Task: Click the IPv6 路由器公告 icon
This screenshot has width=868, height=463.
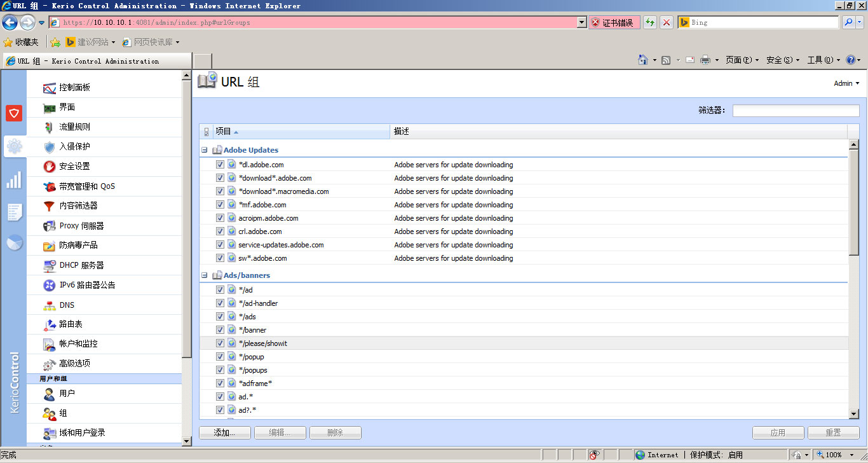Action: 50,285
